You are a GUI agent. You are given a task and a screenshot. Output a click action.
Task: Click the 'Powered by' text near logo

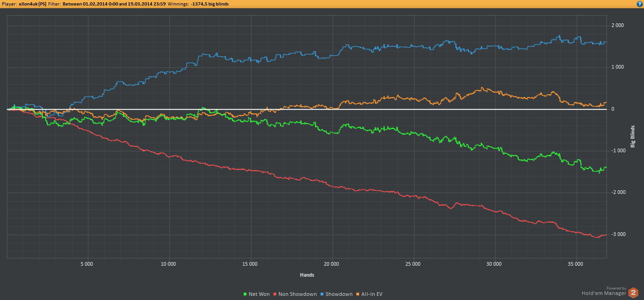[x=616, y=288]
